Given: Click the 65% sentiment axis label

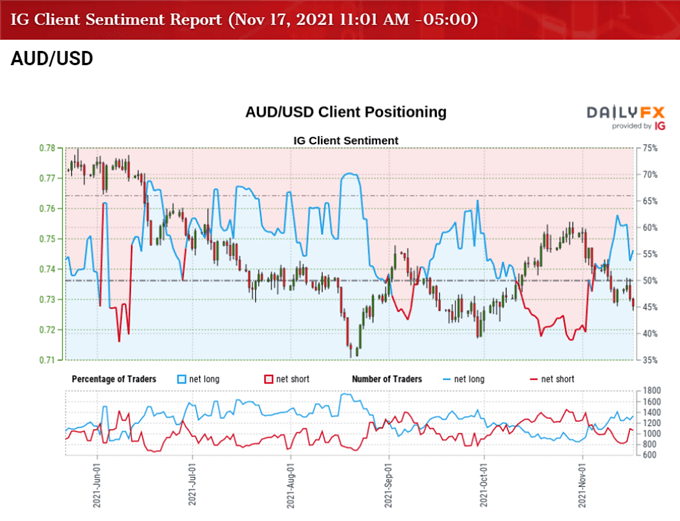Looking at the screenshot, I should (650, 201).
